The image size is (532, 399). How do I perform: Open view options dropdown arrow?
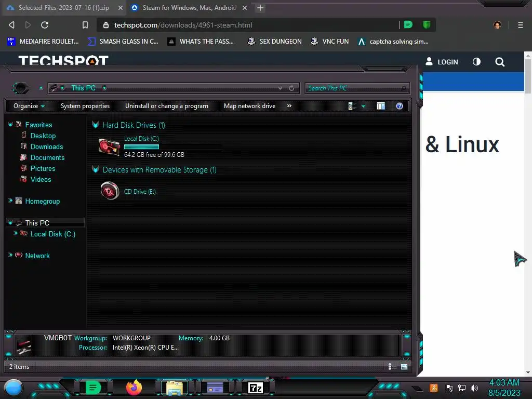coord(363,106)
